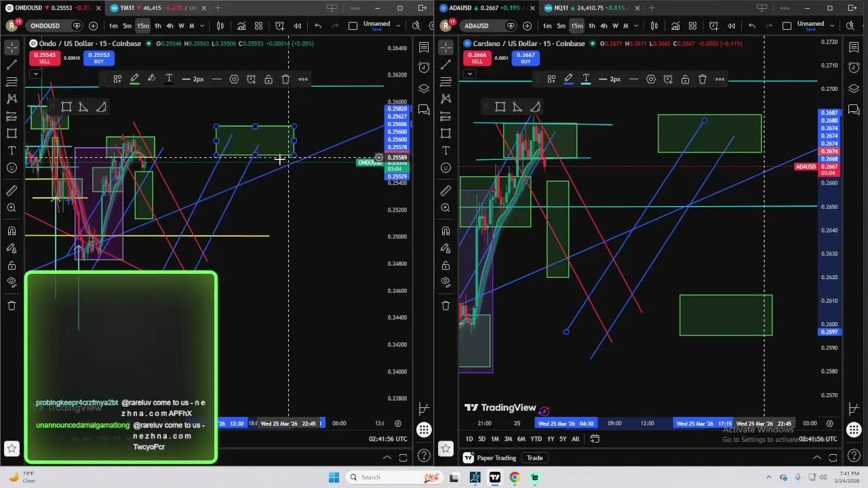868x488 pixels.
Task: Open Help center icon in ADAUSD window
Action: [x=854, y=455]
